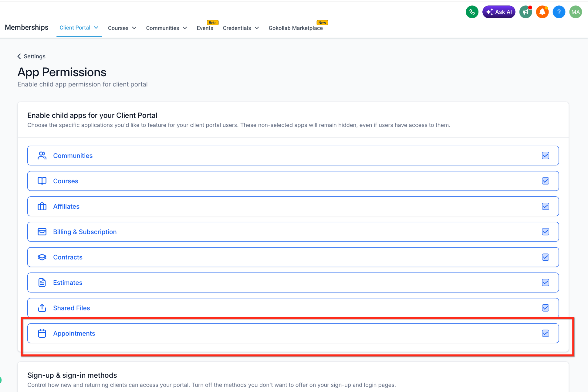Screen dimensions: 588x392
Task: Click the Beta badge above Events
Action: coord(213,23)
